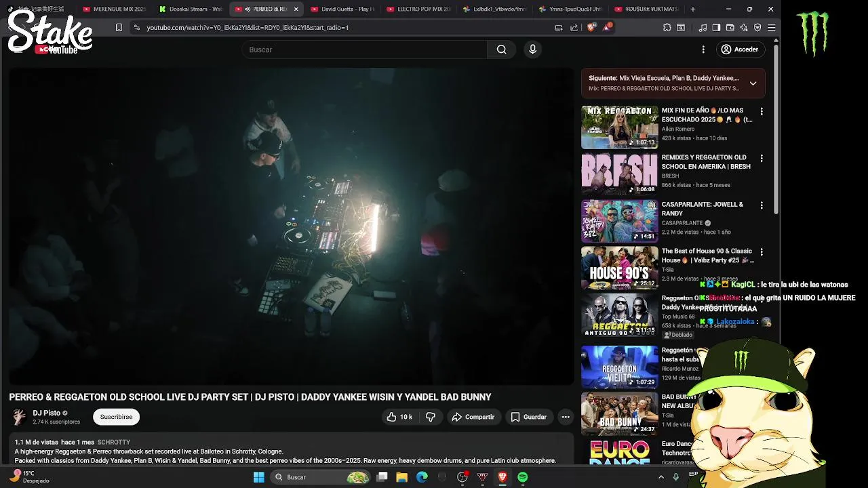Open the Brave playlist music note icon
The height and width of the screenshot is (488, 868).
pos(703,28)
